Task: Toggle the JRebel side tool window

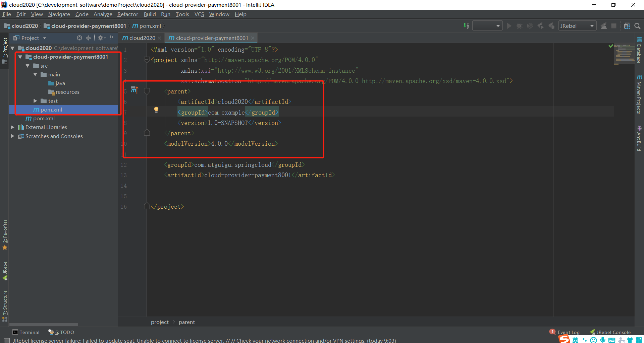Action: [x=5, y=270]
